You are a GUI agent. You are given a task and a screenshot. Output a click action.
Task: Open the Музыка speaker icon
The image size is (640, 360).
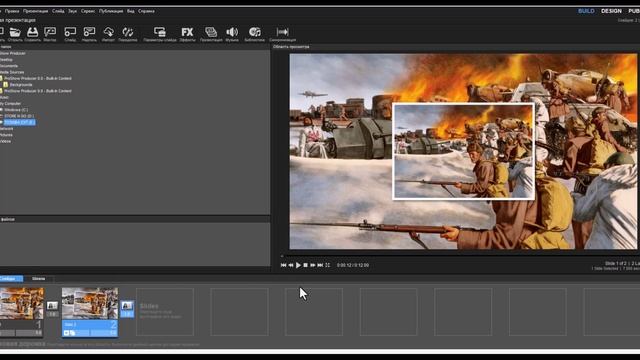(x=232, y=34)
